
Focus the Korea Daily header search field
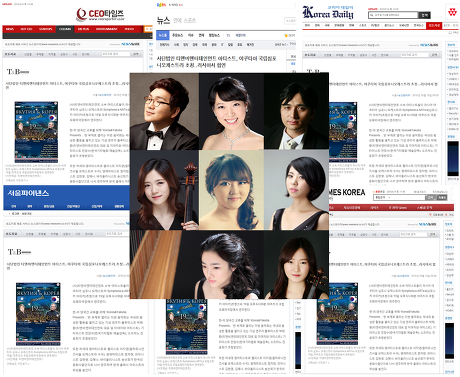[393, 15]
